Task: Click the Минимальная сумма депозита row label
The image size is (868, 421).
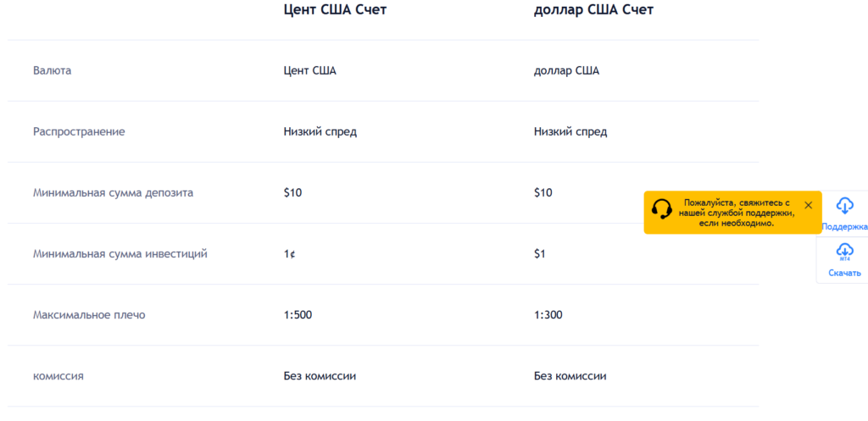Action: (113, 192)
